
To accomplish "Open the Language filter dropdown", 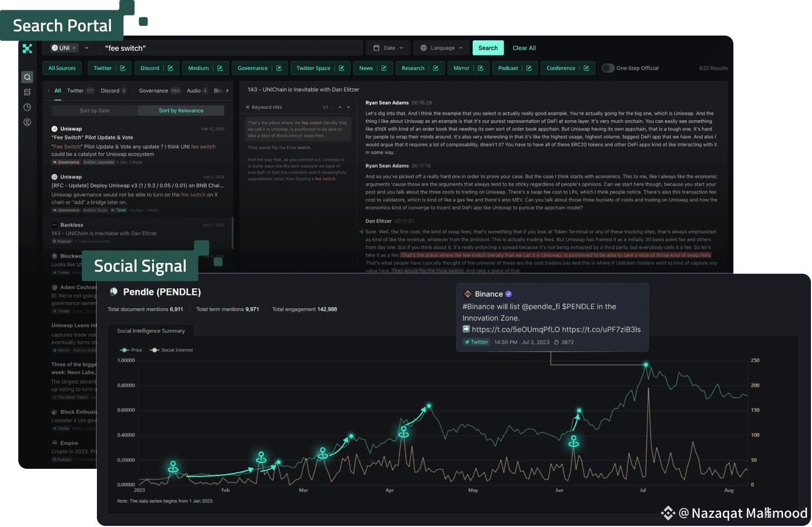I will 442,48.
